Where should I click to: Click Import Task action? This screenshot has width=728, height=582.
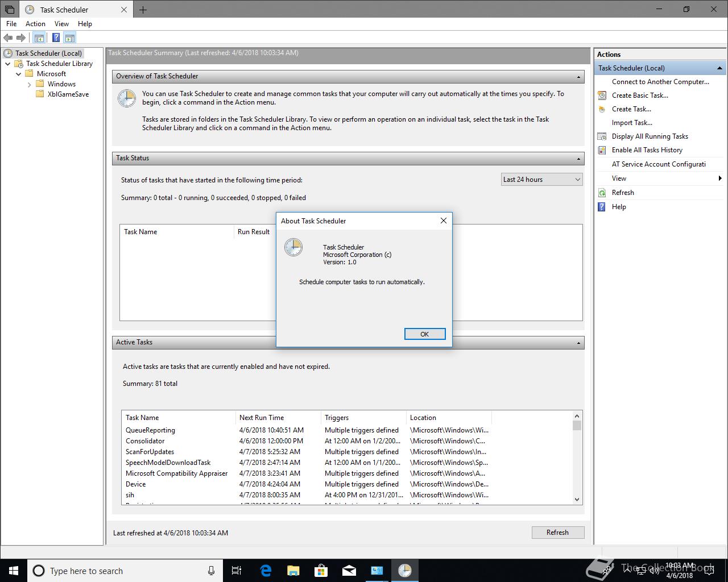[x=632, y=123]
